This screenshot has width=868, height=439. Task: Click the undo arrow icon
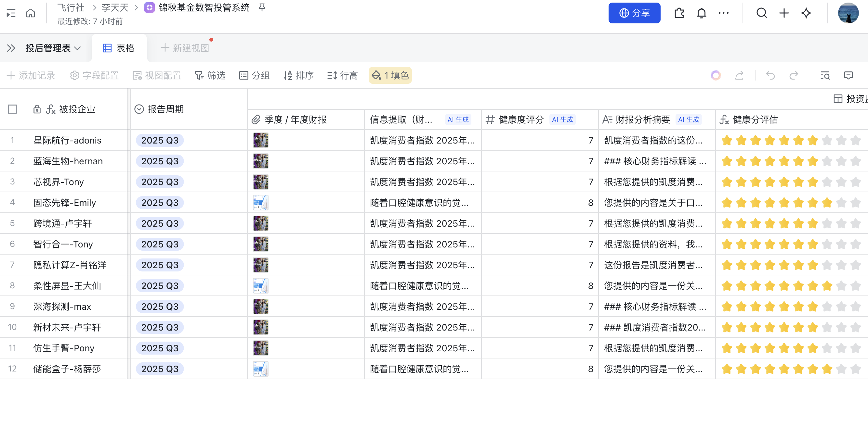click(770, 75)
